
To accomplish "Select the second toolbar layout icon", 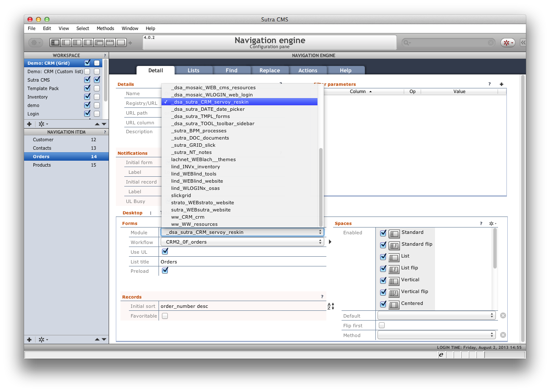I will [66, 42].
